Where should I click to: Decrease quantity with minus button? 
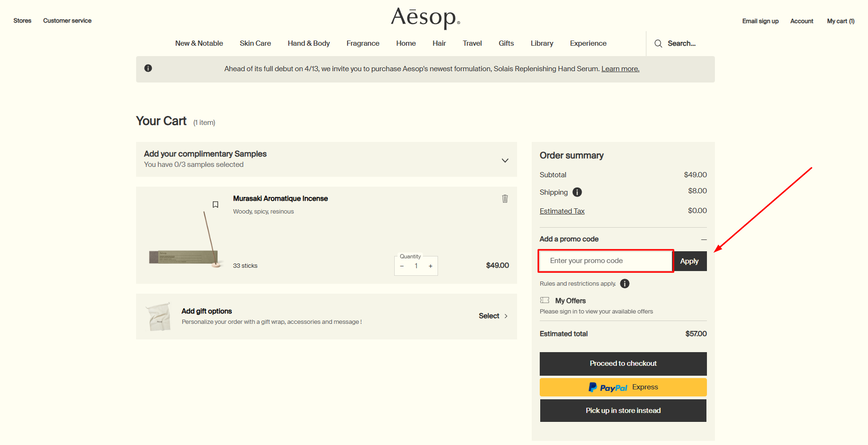pos(402,266)
